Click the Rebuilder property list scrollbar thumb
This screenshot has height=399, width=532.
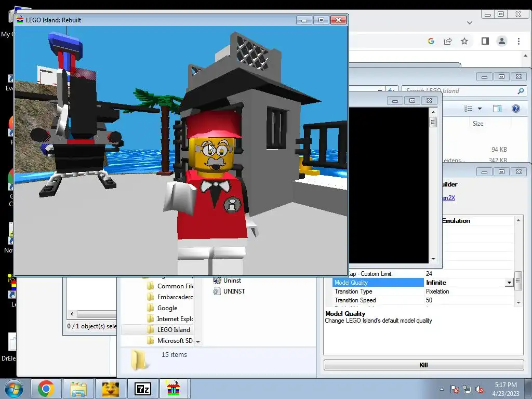[518, 281]
